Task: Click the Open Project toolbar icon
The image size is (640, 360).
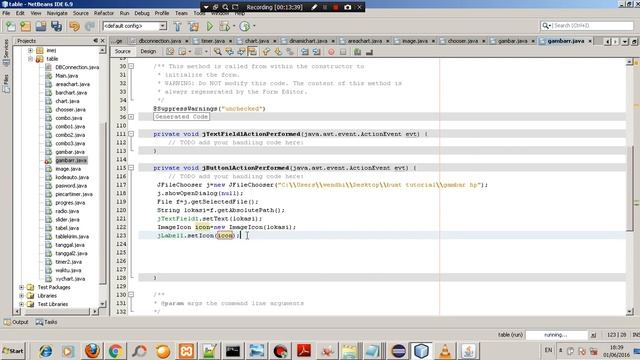Action: coord(41,26)
